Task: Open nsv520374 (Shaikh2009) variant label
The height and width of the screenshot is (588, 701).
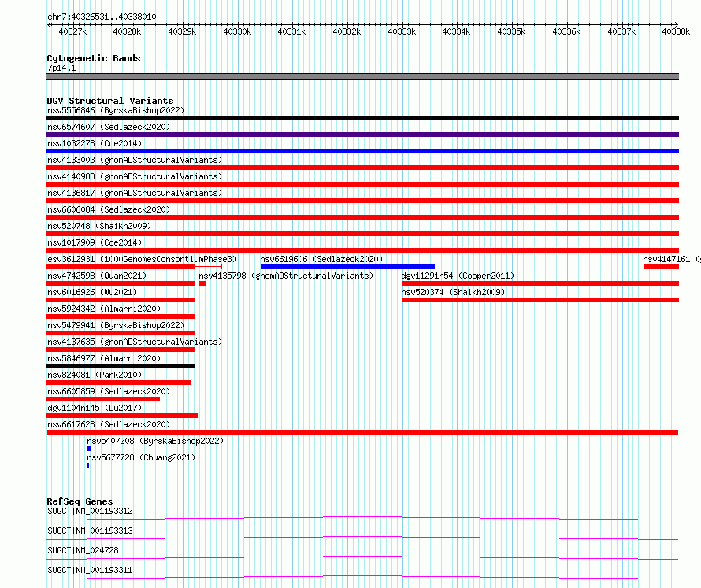Action: pyautogui.click(x=453, y=292)
